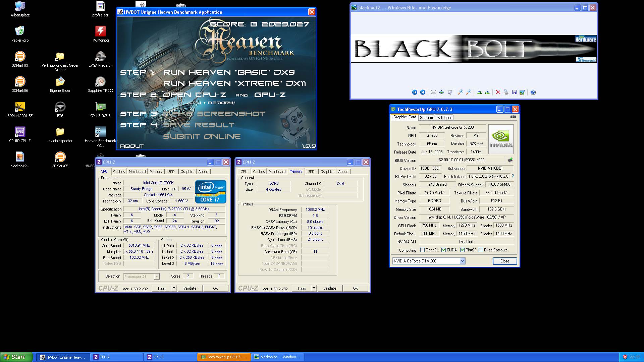Zoom in on the BlackBolt image

coord(461,92)
